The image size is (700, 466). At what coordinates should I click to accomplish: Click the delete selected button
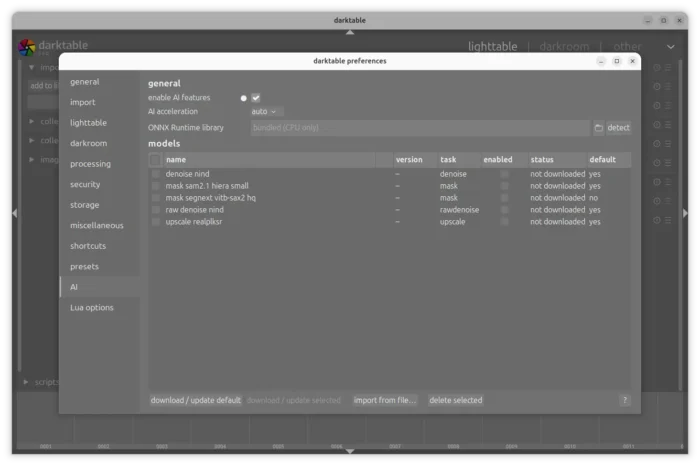click(x=456, y=400)
